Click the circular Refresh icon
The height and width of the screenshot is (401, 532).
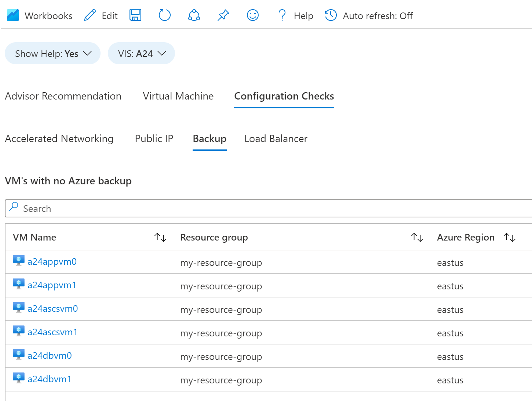165,15
